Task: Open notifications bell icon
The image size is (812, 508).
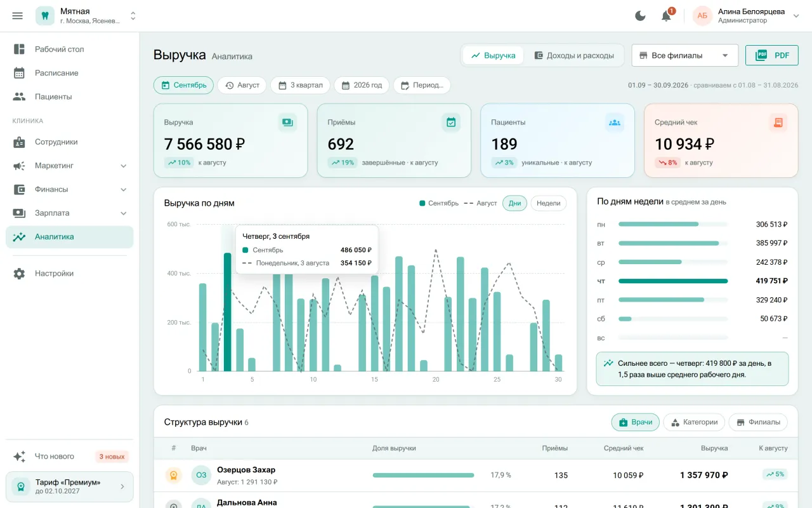Action: [x=666, y=16]
